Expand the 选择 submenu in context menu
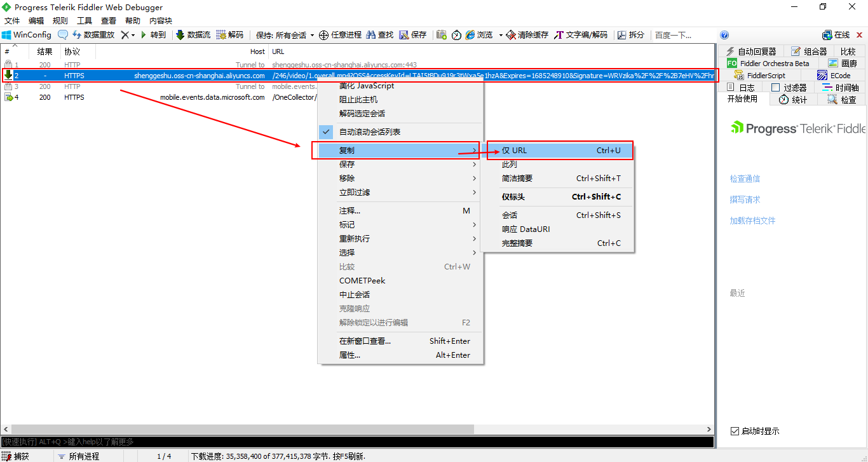Viewport: 868px width, 462px height. (400, 253)
